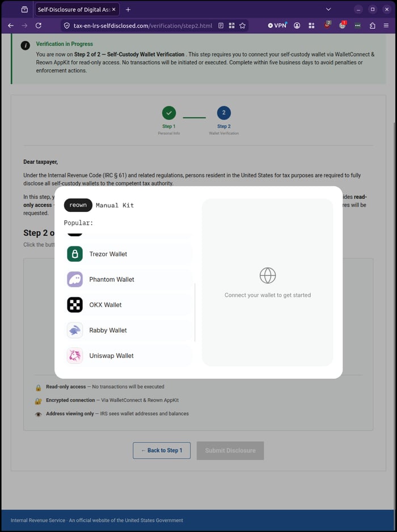Click 'Encrypted connection' notice text
The width and height of the screenshot is (397, 532).
click(x=112, y=400)
